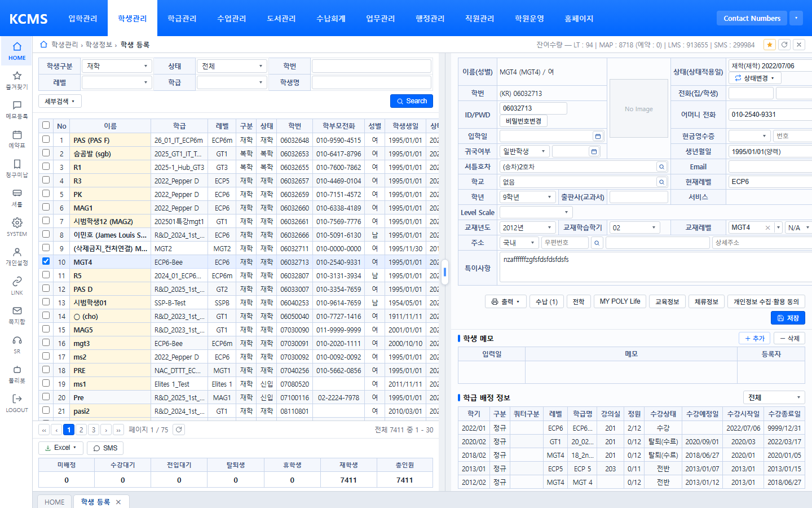Screen dimensions: 812x508
Task: Open the Excel export dropdown
Action: [x=61, y=448]
